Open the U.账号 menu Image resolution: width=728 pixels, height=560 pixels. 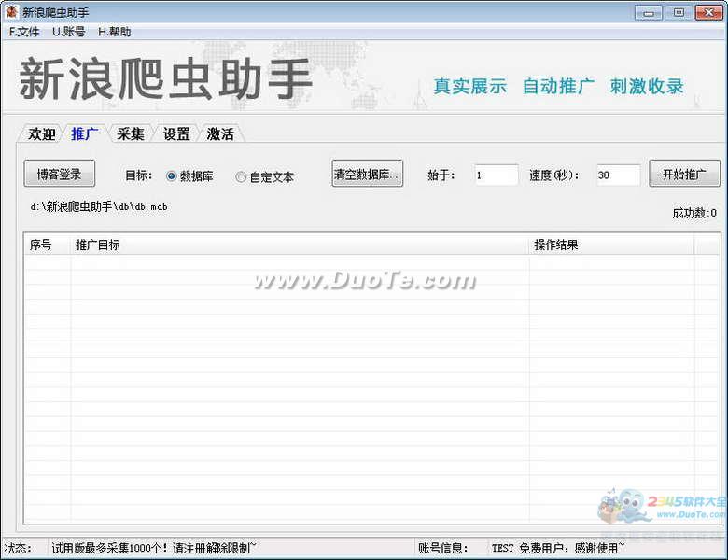(69, 32)
